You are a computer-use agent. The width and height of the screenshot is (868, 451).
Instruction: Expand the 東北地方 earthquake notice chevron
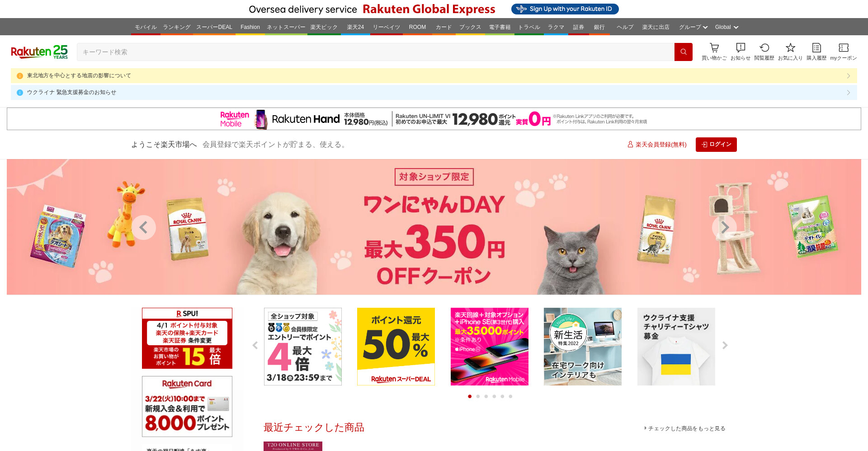coord(849,76)
